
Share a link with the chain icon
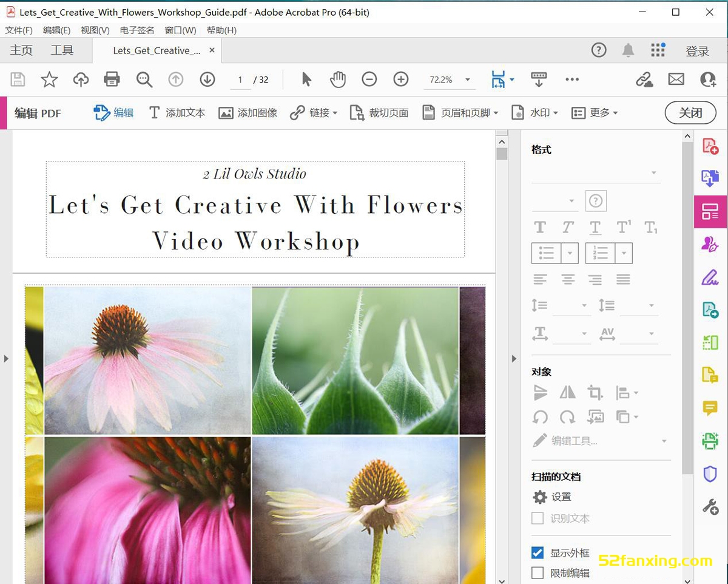644,80
